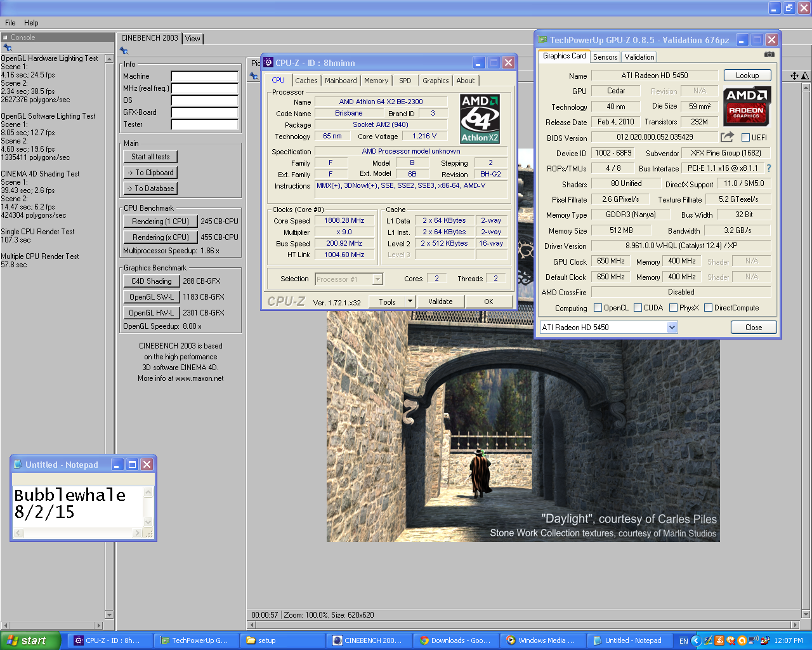The image size is (812, 650).
Task: Enable the OpenCL checkbox
Action: click(x=598, y=308)
